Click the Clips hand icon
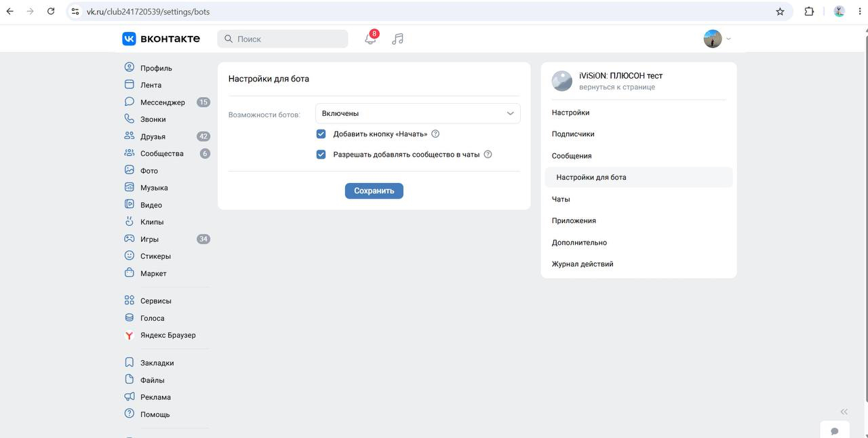The width and height of the screenshot is (868, 438). click(130, 222)
